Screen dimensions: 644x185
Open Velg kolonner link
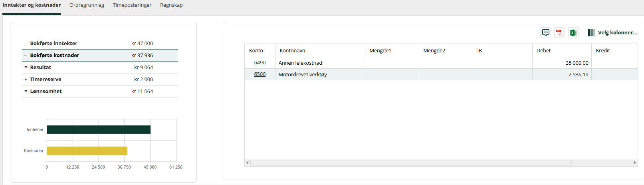click(617, 33)
